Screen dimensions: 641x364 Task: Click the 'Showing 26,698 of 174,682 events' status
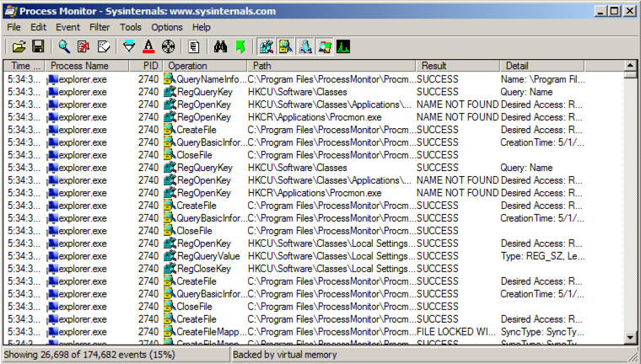point(89,355)
